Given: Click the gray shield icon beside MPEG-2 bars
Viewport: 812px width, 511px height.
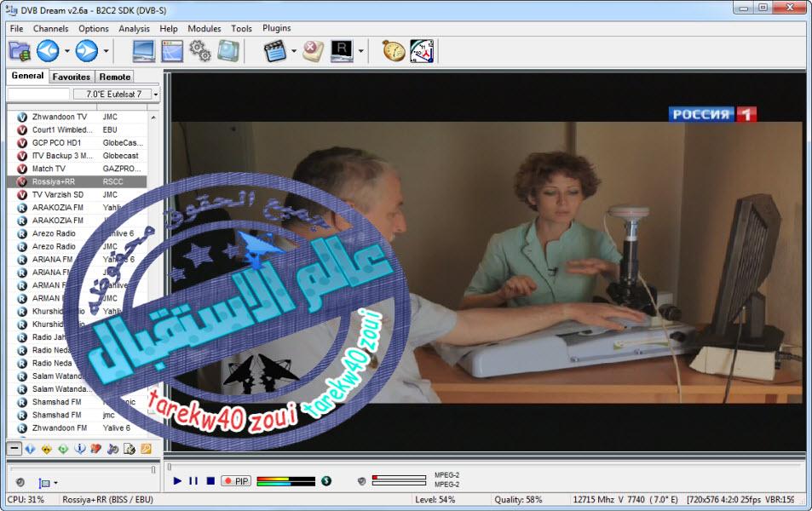Looking at the screenshot, I should (x=361, y=481).
